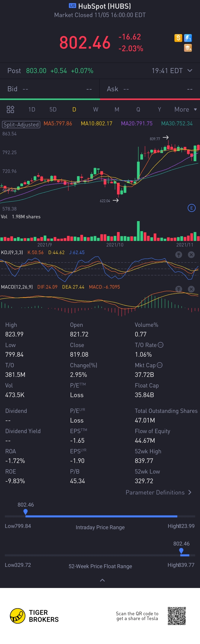Viewport: 200px width, 644px height.
Task: Tap the MACD(12,26,9) indicator label
Action: [x=17, y=287]
